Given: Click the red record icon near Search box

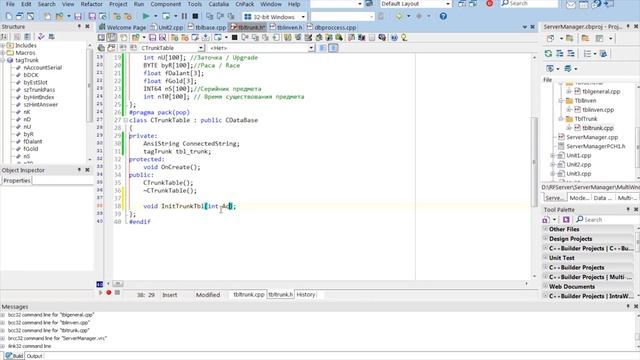Looking at the screenshot, I should point(489,4).
